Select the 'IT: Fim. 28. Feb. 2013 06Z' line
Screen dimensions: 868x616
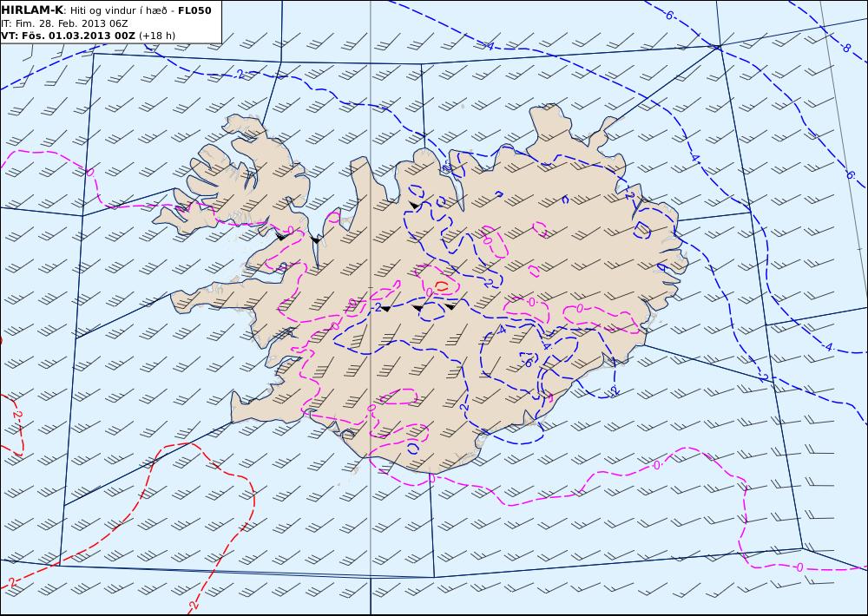65,23
